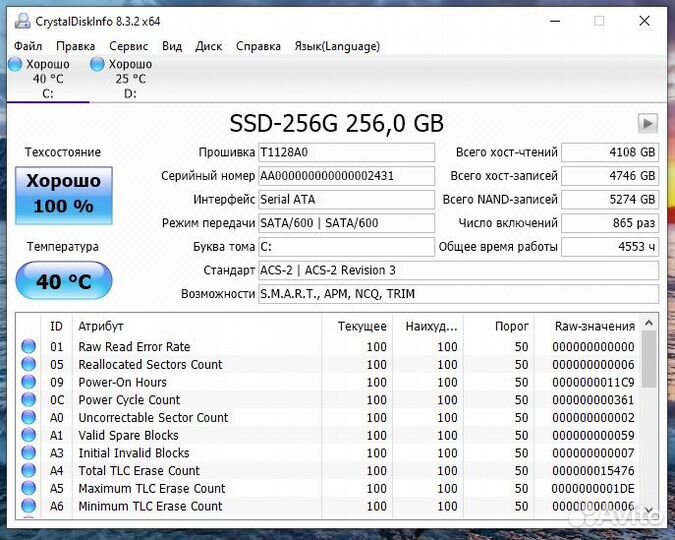Viewport: 675px width, 540px height.
Task: Open the Вид menu
Action: [x=172, y=46]
